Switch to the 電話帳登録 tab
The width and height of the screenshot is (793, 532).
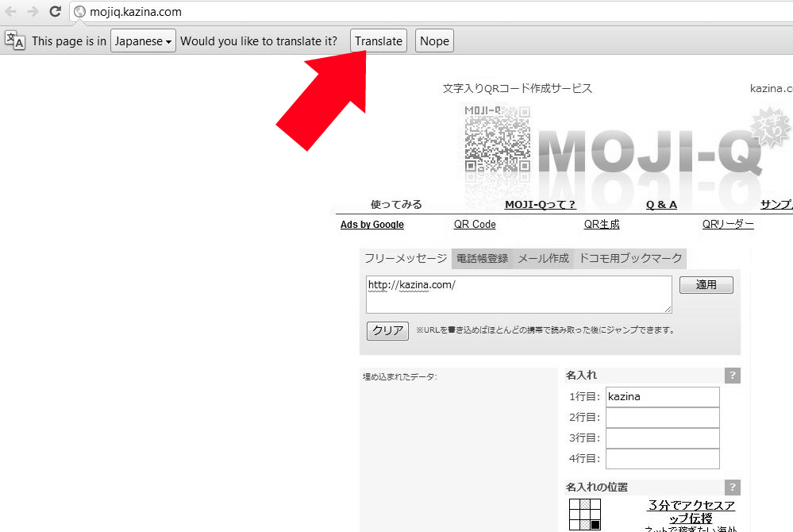482,259
